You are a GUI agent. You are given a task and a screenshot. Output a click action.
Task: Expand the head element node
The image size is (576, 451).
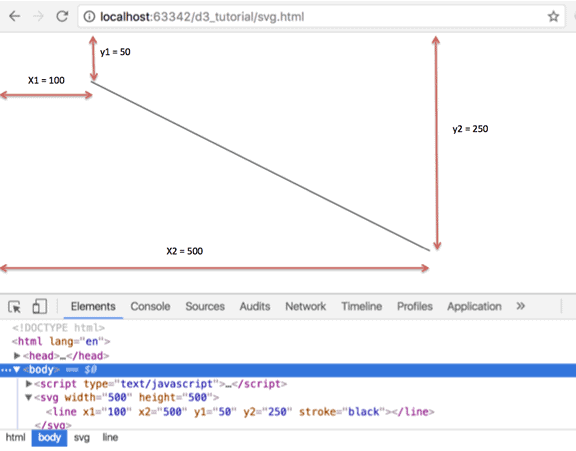click(17, 356)
